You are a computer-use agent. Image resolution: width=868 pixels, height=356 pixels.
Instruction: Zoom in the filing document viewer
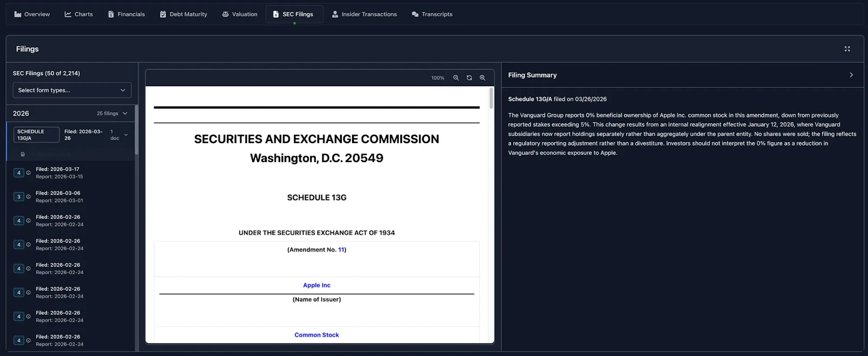tap(482, 78)
